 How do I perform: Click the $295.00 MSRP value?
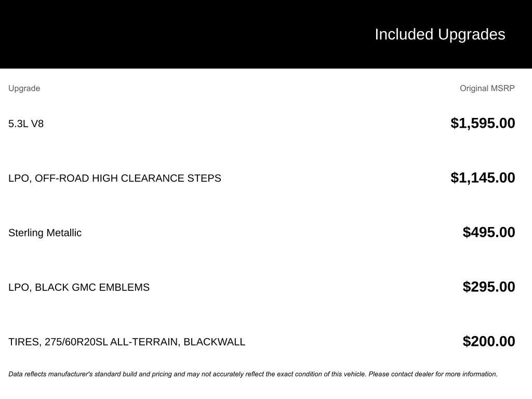[x=489, y=287]
